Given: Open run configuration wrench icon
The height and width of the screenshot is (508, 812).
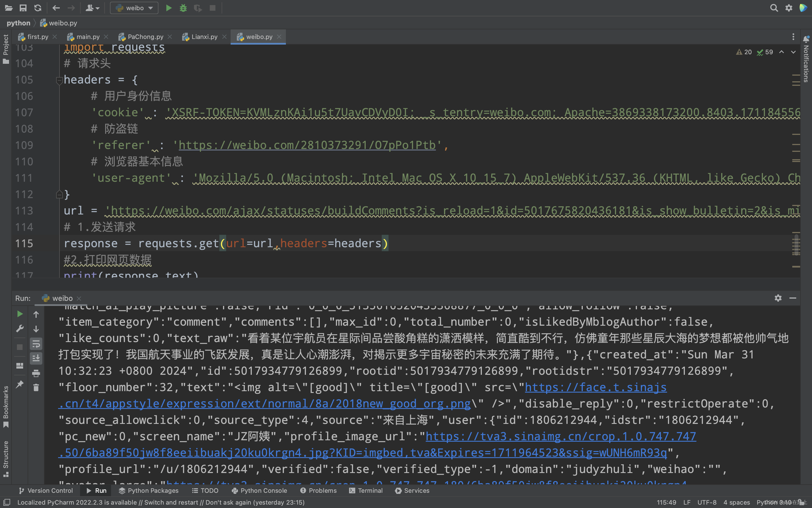Looking at the screenshot, I should pos(20,329).
